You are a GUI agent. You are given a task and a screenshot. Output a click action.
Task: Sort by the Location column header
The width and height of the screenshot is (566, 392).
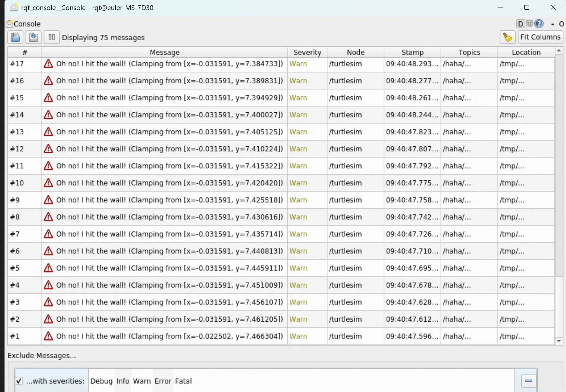(x=526, y=52)
